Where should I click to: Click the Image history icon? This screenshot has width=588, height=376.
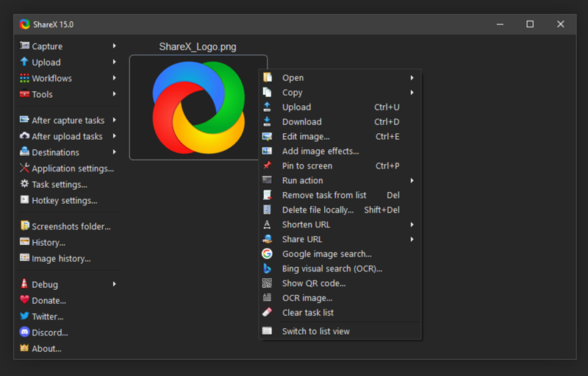coord(24,258)
